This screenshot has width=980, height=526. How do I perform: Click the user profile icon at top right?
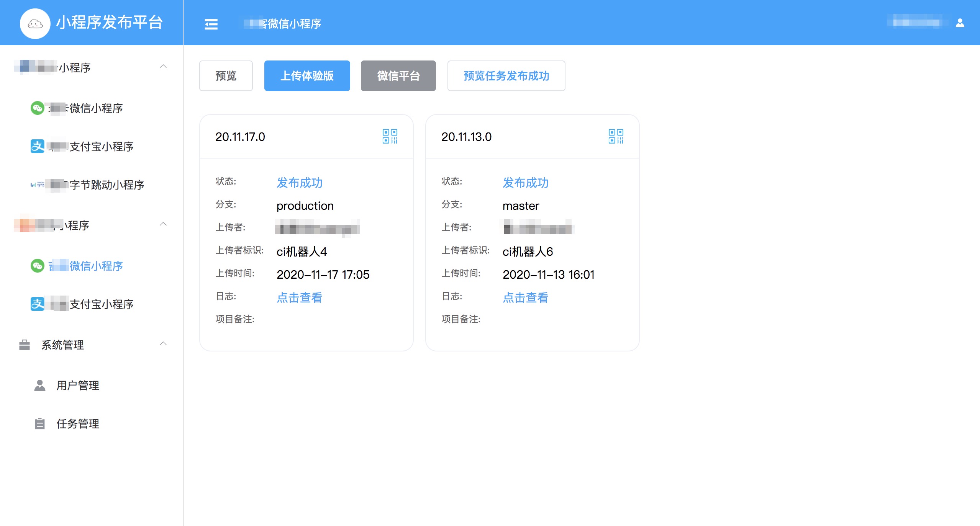960,23
